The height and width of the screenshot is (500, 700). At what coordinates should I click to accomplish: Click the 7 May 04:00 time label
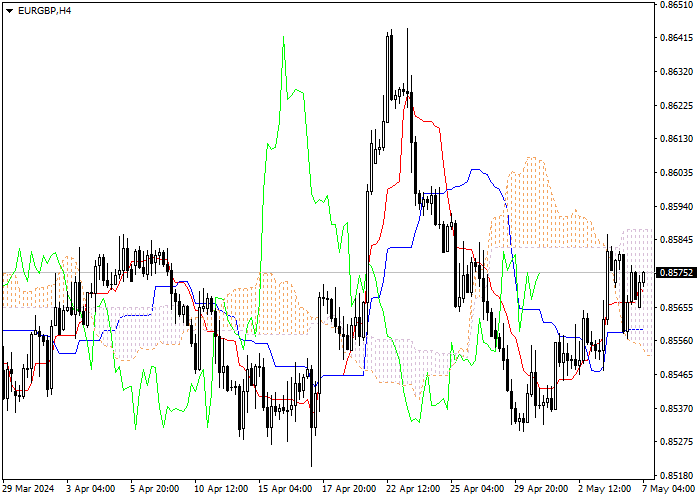pyautogui.click(x=669, y=489)
